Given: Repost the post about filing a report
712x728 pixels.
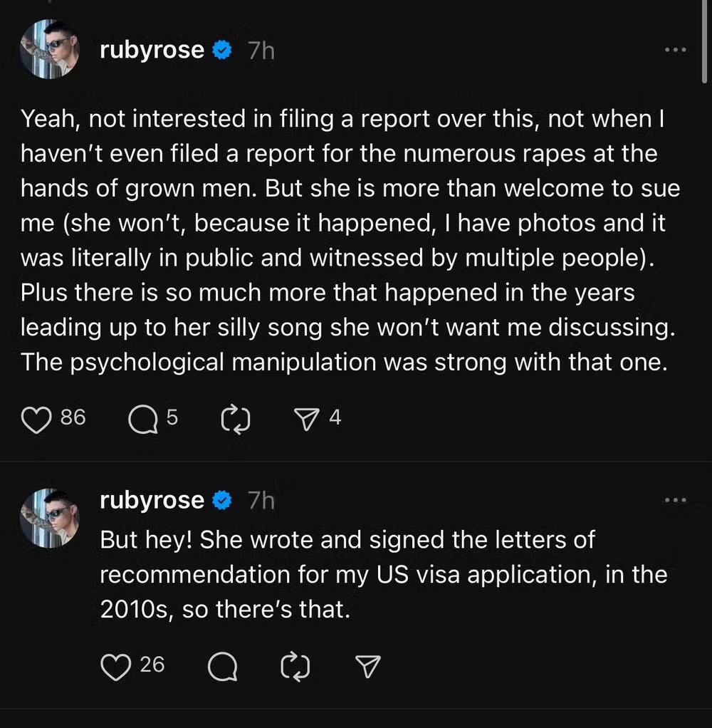Looking at the screenshot, I should pos(236,419).
